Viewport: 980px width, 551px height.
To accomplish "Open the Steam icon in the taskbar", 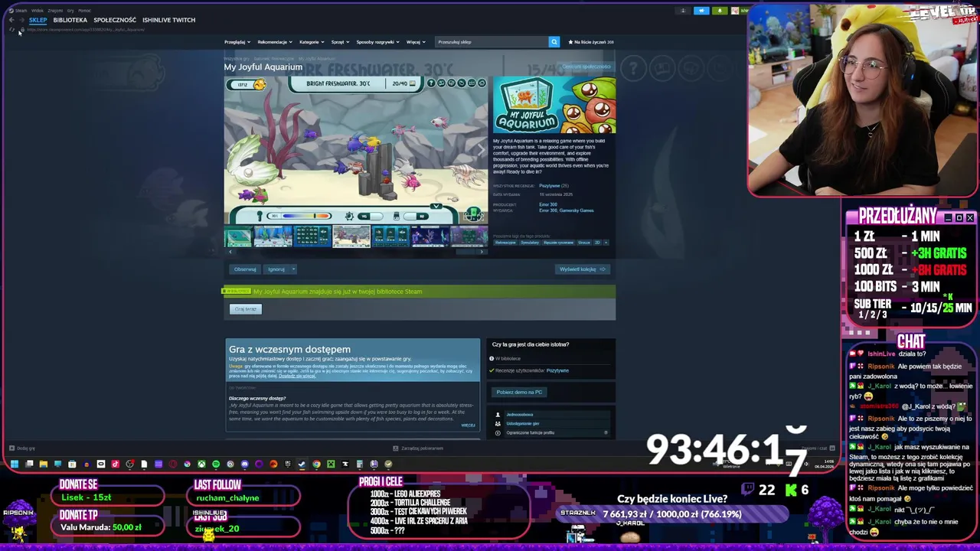I will tap(301, 464).
